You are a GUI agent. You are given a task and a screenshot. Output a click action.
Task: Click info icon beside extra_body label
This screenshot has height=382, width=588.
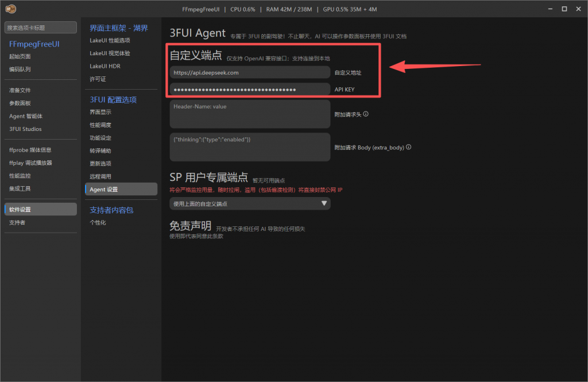click(408, 147)
